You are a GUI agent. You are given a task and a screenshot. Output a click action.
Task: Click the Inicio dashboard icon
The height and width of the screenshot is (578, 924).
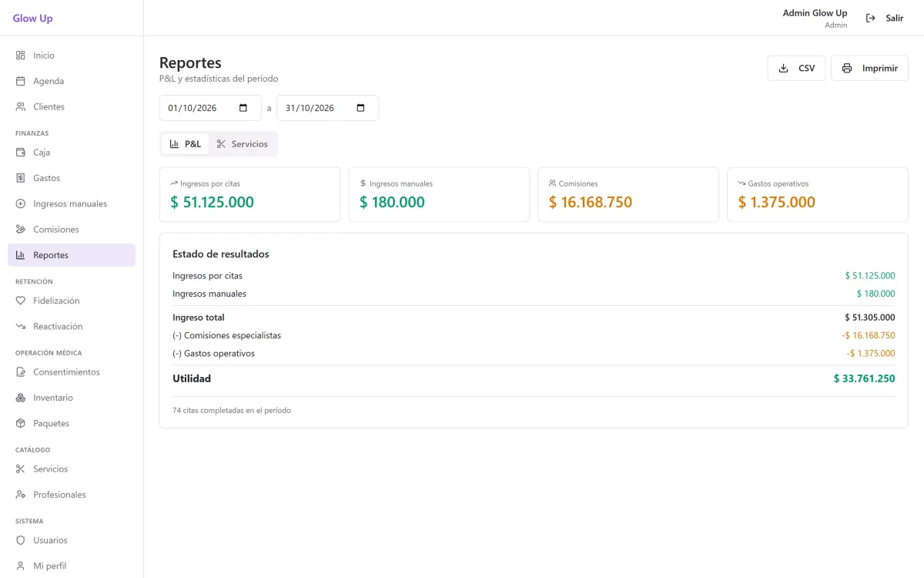21,55
